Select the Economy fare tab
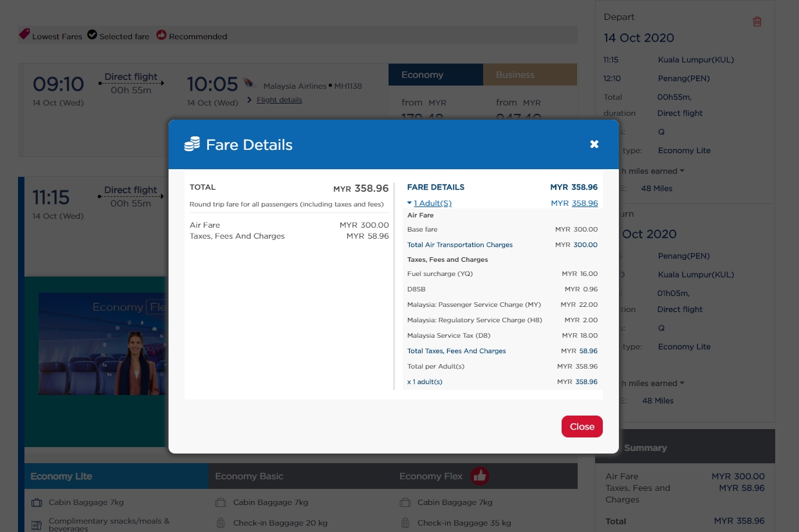The image size is (799, 532). 436,75
